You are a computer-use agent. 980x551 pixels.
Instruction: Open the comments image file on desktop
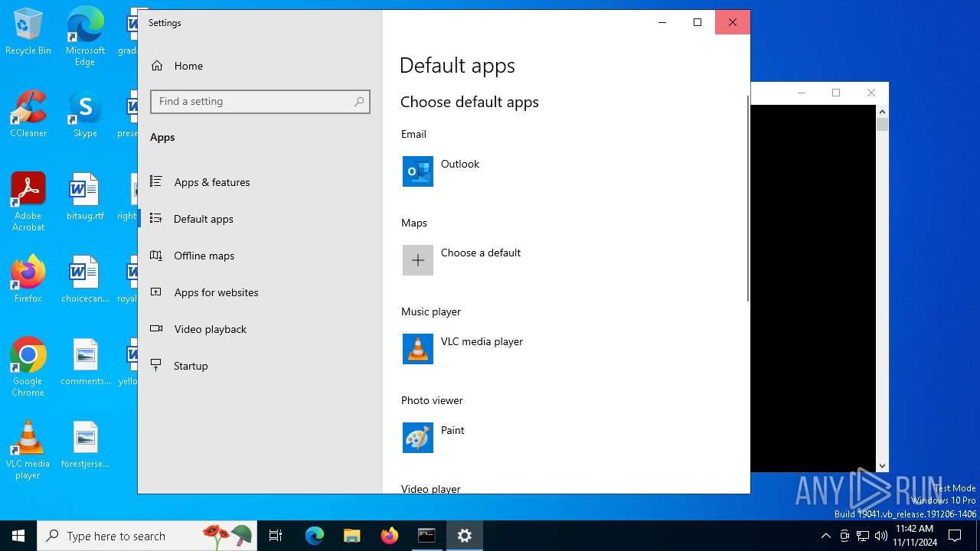click(85, 363)
